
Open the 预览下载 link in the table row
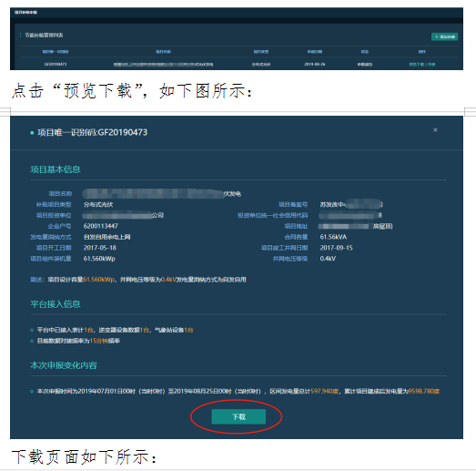pyautogui.click(x=417, y=65)
